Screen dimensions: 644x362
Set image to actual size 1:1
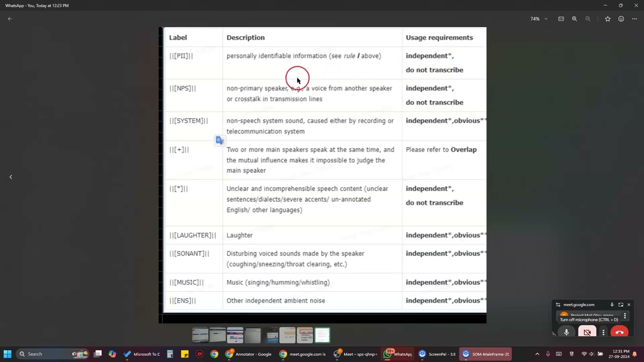[561, 19]
